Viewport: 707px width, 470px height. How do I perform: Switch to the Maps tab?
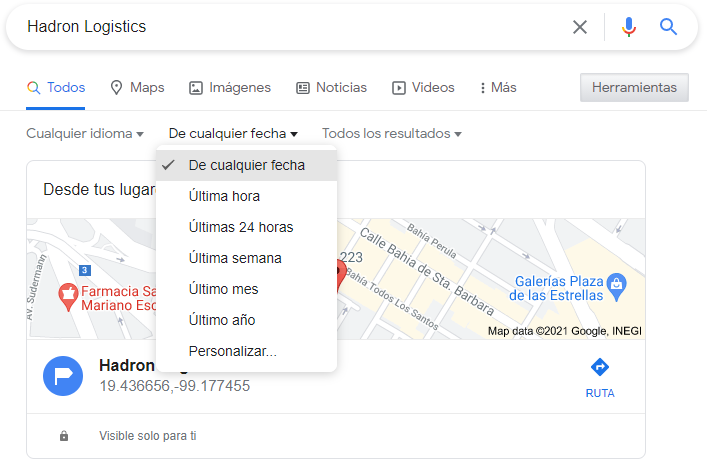coord(138,88)
